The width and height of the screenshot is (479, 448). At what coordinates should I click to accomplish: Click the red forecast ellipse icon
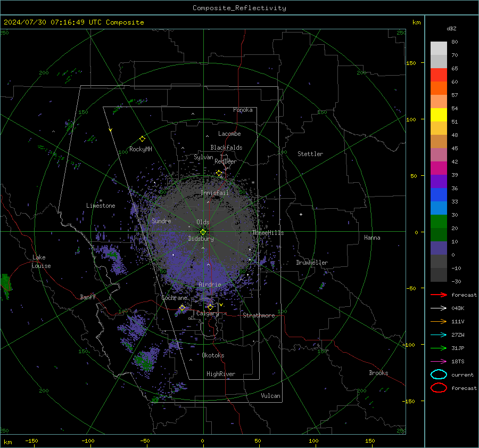pyautogui.click(x=439, y=388)
